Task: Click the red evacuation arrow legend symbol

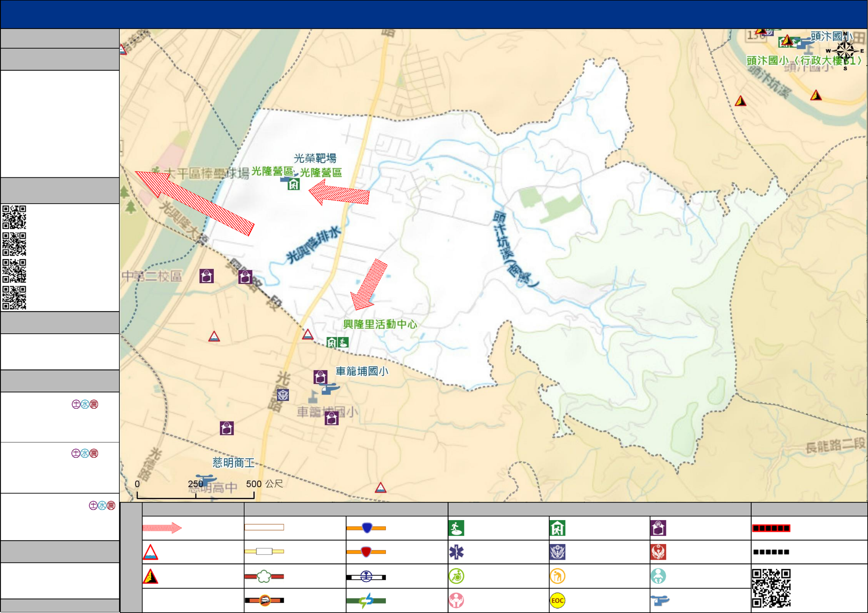Action: tap(162, 528)
